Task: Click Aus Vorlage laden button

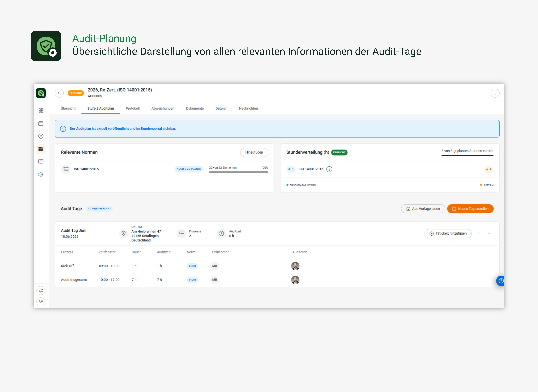Action: coord(423,209)
